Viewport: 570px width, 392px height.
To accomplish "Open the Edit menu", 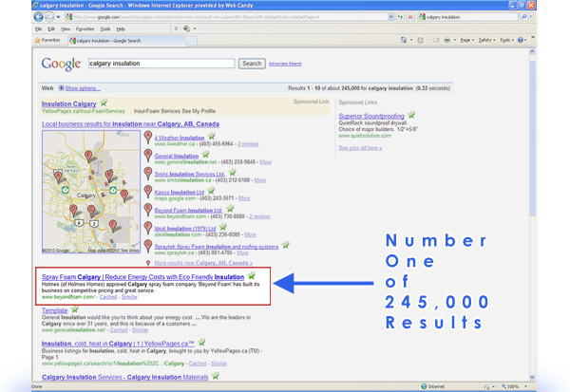I will (x=51, y=28).
